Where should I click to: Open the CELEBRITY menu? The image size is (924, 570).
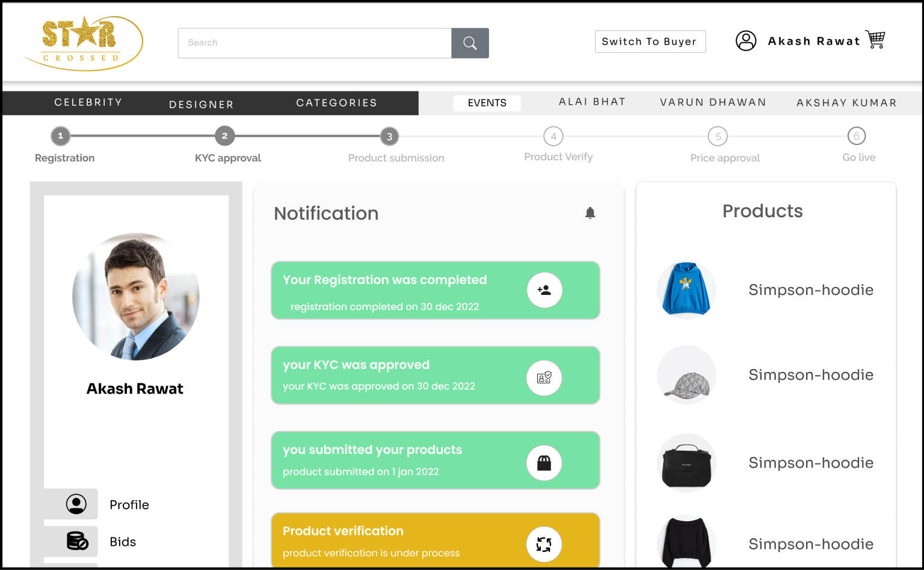[88, 102]
